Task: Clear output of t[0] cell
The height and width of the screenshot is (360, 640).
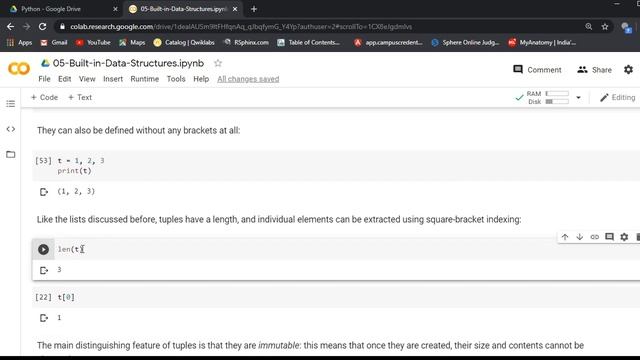Action: [x=44, y=318]
